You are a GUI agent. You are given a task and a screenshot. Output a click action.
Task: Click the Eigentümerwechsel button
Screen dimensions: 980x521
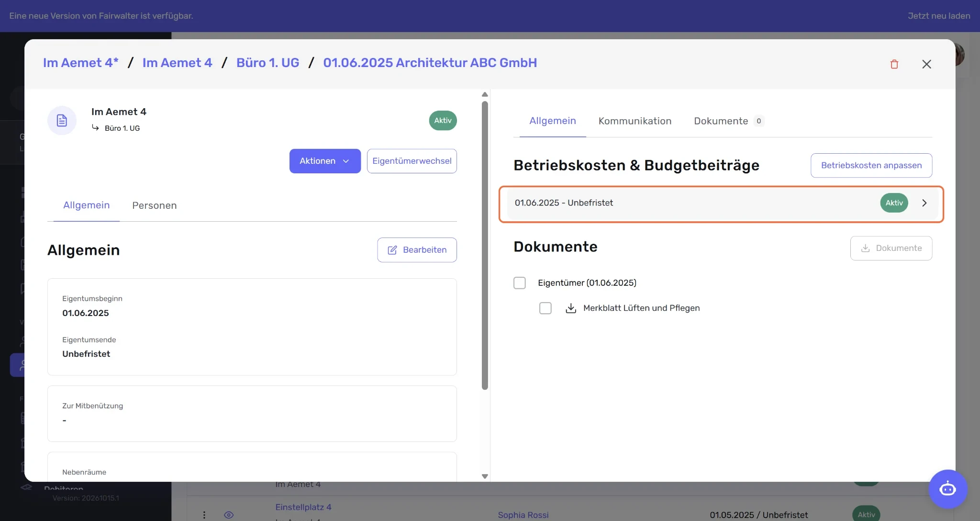pyautogui.click(x=412, y=161)
